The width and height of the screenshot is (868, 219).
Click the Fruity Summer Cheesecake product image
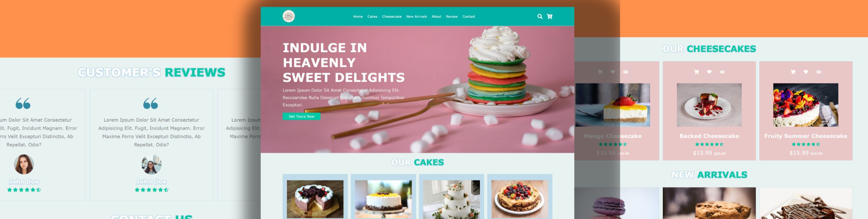[806, 105]
